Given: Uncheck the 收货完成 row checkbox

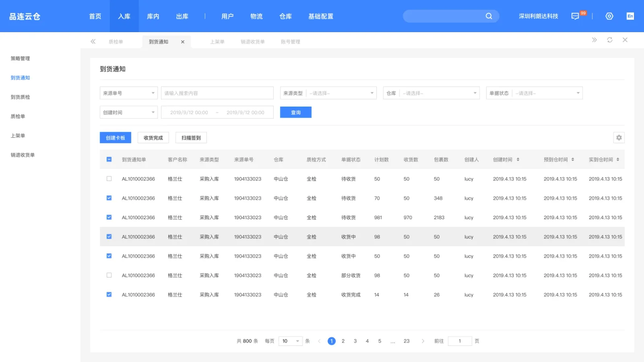Looking at the screenshot, I should coord(109,295).
